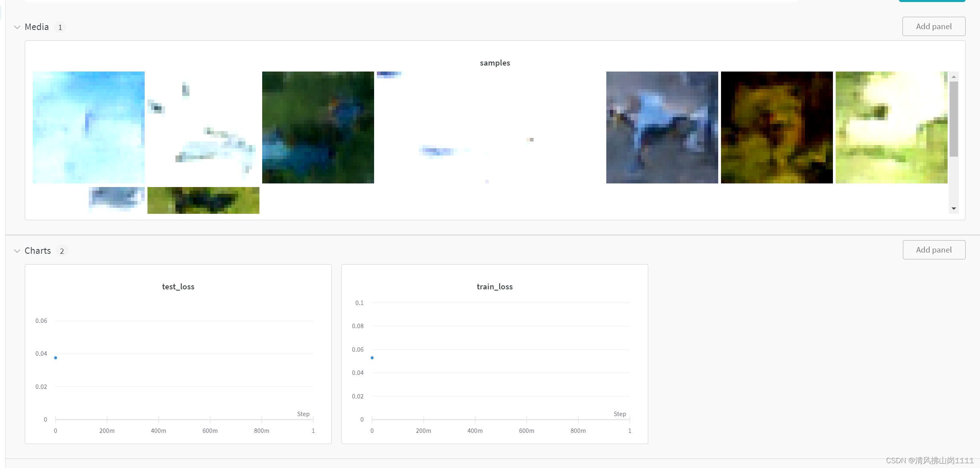980x468 pixels.
Task: Select the train_loss chart title
Action: pyautogui.click(x=494, y=287)
